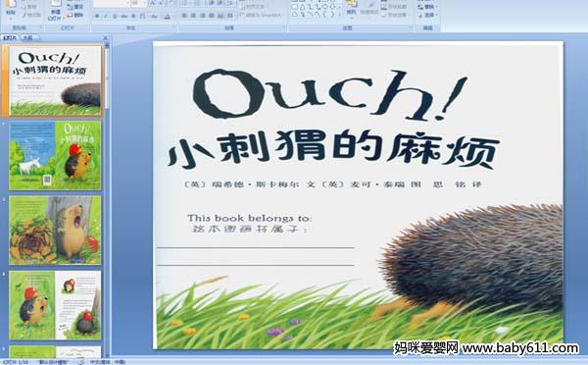Launch the paragraph group dialog
588x365 pixels.
pyautogui.click(x=284, y=27)
